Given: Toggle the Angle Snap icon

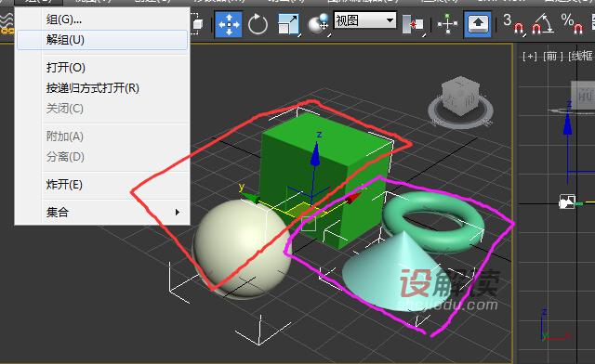Looking at the screenshot, I should point(542,24).
